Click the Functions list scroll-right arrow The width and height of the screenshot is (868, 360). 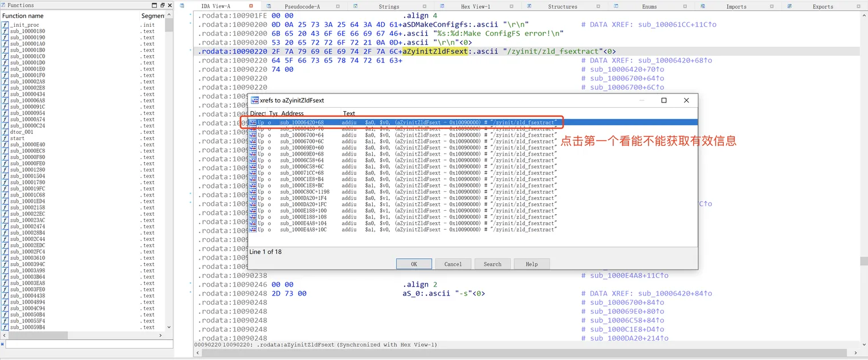click(161, 334)
